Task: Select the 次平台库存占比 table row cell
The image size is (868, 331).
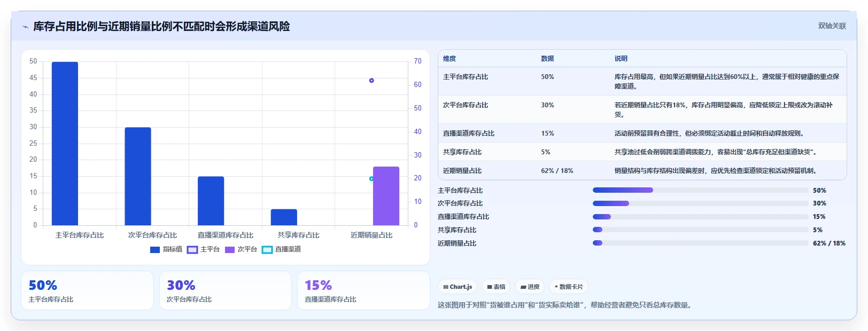Action: [x=466, y=105]
